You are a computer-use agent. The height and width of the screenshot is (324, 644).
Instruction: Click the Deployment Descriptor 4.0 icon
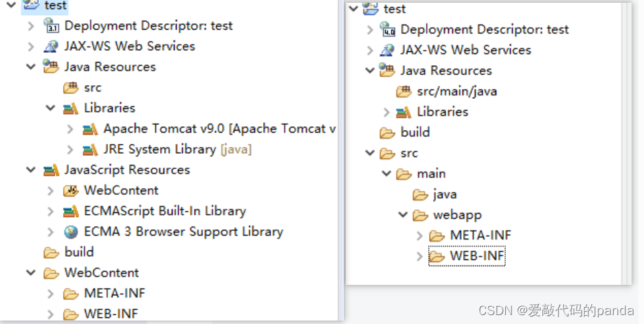388,29
